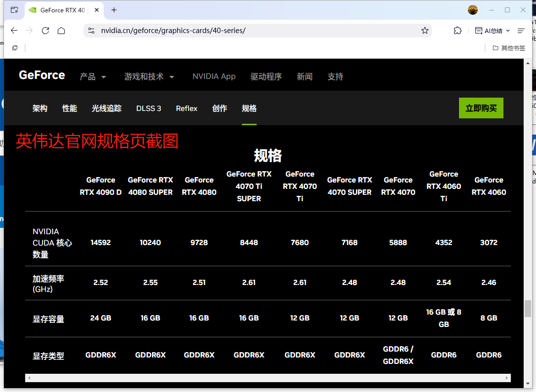Open the 其他书签 bookmarks folder
The width and height of the screenshot is (536, 392).
tap(509, 48)
